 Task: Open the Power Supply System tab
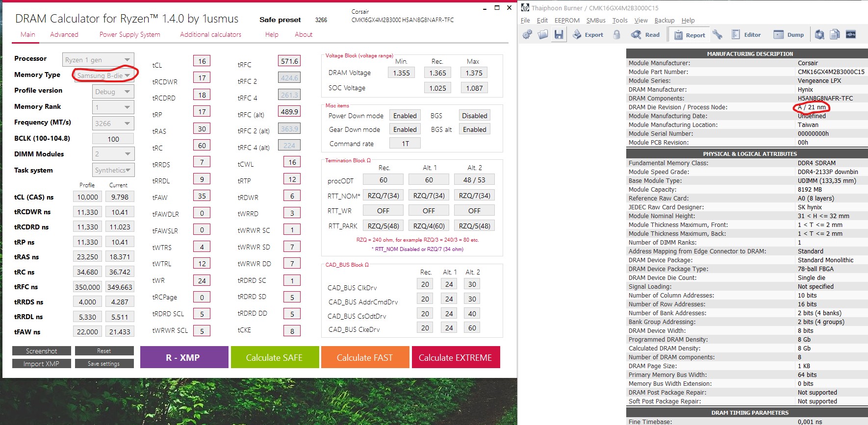pos(129,34)
